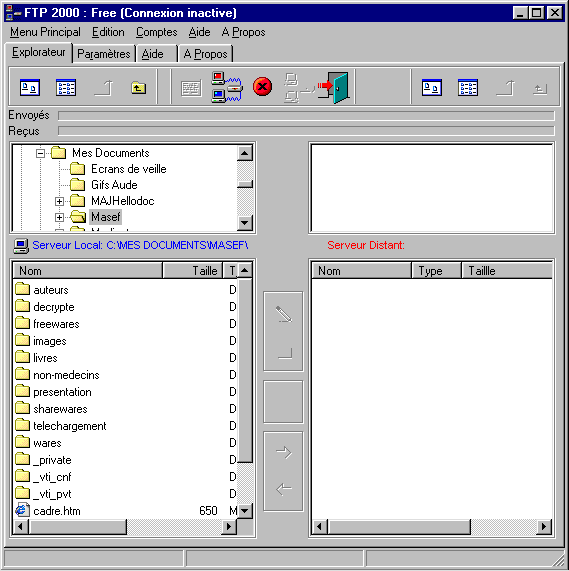The image size is (569, 571).
Task: Click remote Nom column header
Action: 361,271
